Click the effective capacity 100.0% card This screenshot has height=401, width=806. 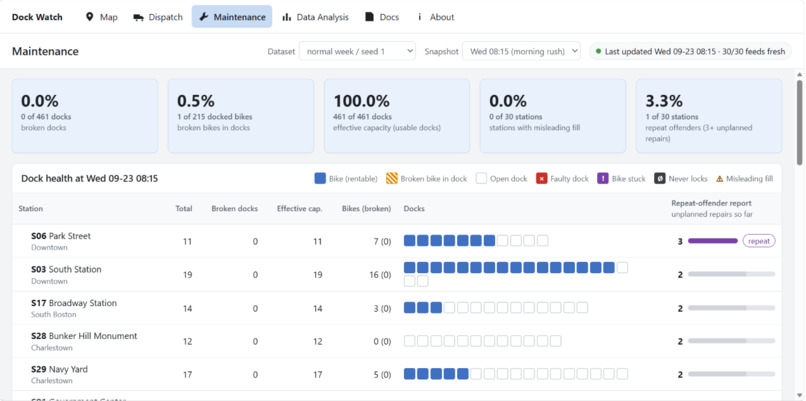pyautogui.click(x=397, y=116)
